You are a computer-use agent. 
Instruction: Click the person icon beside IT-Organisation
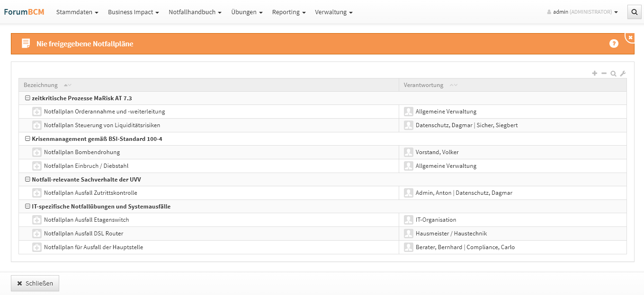click(x=408, y=220)
